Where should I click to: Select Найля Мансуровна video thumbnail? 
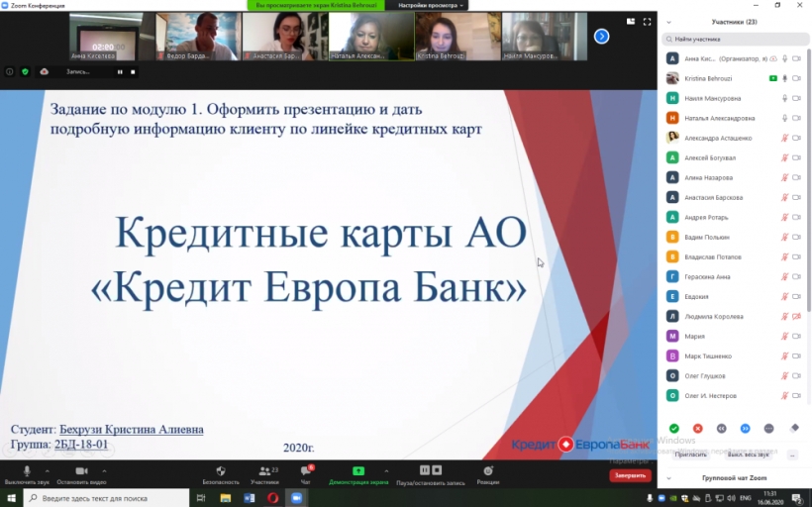545,37
